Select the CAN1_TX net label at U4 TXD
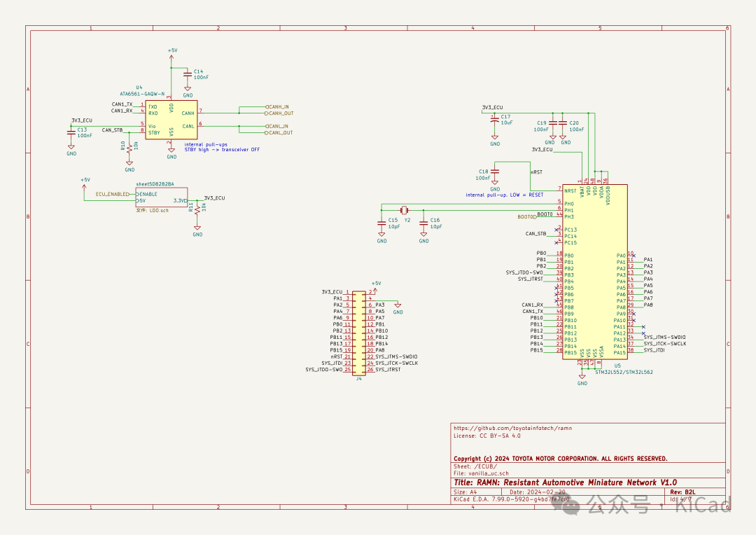The width and height of the screenshot is (756, 535). [x=122, y=104]
